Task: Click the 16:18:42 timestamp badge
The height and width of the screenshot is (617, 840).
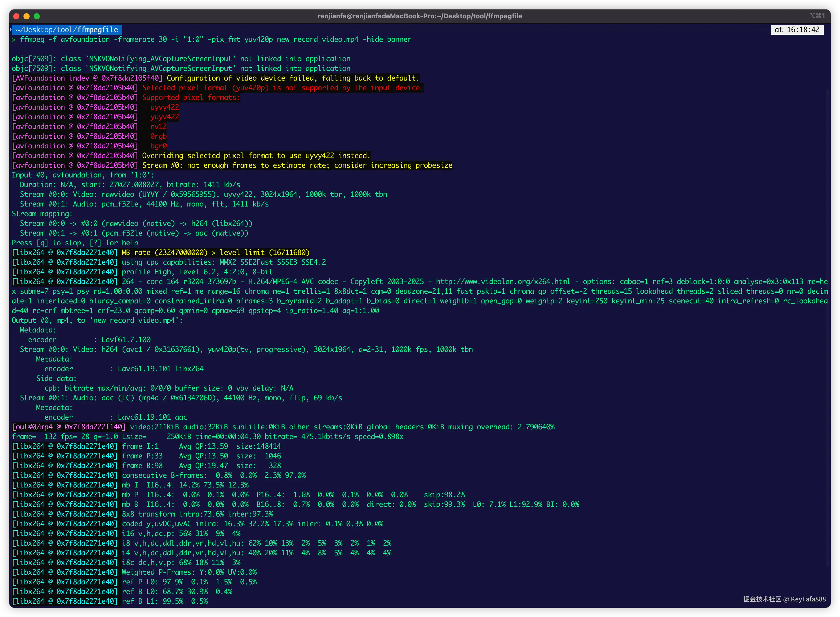Action: 797,30
